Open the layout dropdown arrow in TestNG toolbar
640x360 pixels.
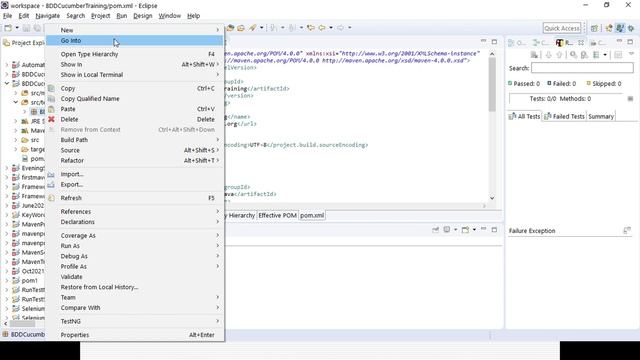tap(605, 55)
